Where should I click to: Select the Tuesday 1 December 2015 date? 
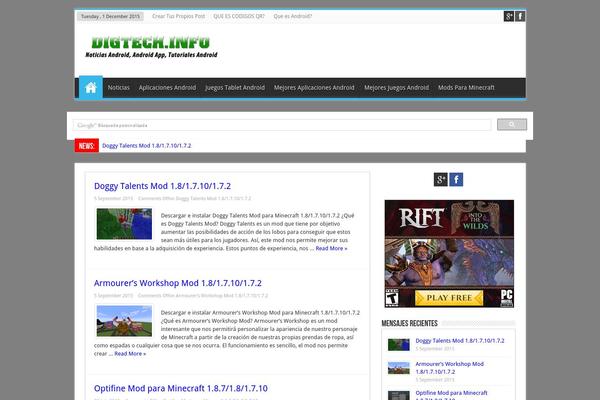110,16
